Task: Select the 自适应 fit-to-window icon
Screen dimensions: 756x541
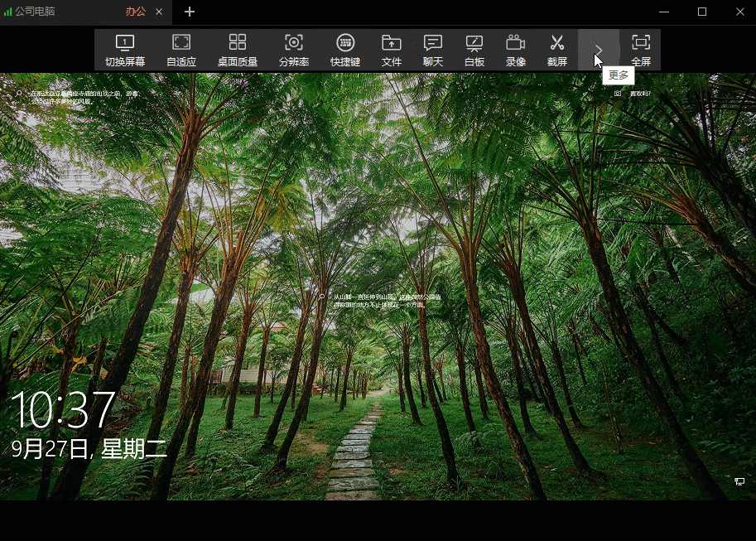Action: point(181,51)
